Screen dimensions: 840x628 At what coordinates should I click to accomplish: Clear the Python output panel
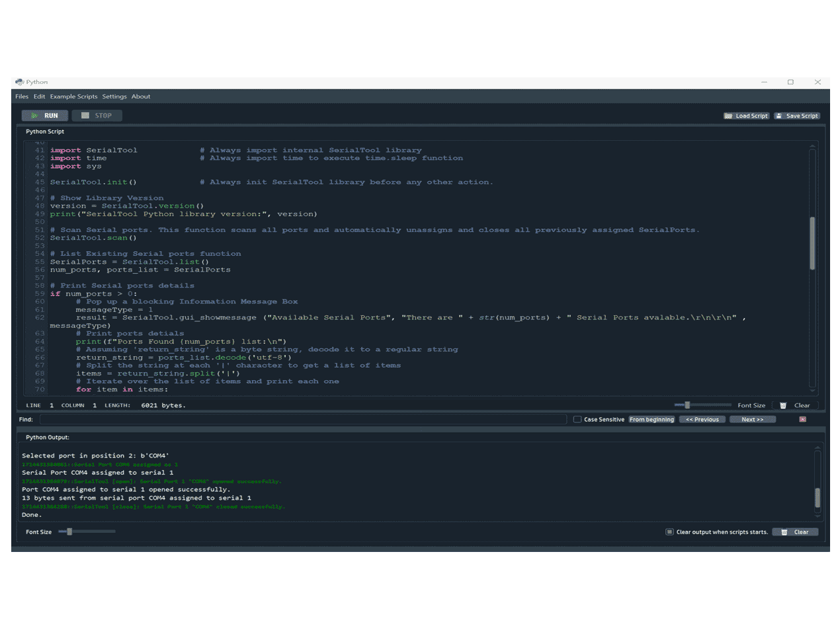[x=795, y=532]
